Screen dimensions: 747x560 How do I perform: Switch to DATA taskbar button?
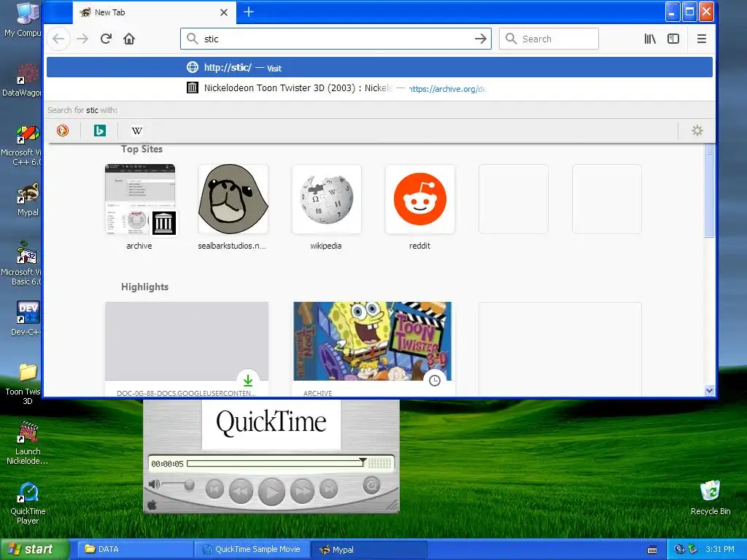click(x=134, y=549)
